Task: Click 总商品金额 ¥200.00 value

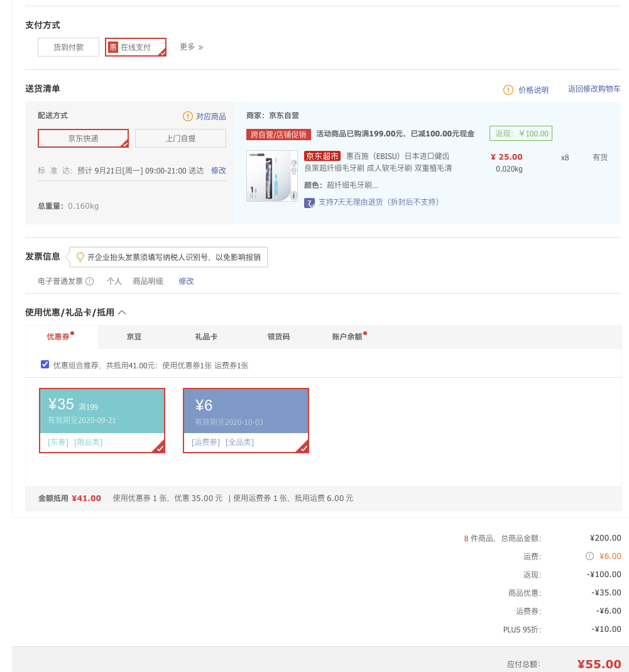Action: [x=605, y=538]
